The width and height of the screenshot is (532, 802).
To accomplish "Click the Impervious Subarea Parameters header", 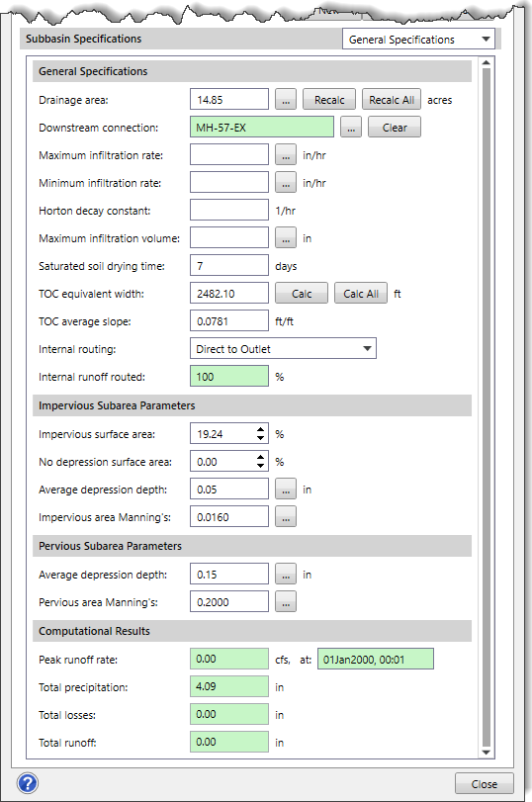I will [252, 405].
